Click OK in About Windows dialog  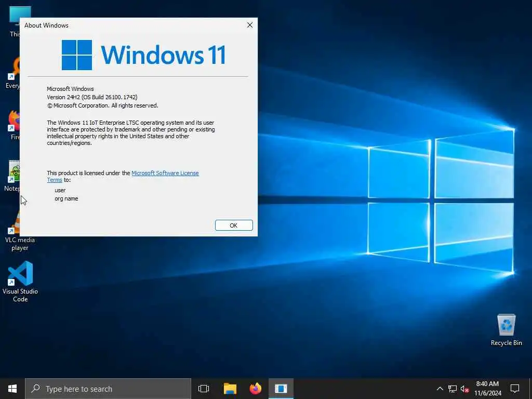234,225
